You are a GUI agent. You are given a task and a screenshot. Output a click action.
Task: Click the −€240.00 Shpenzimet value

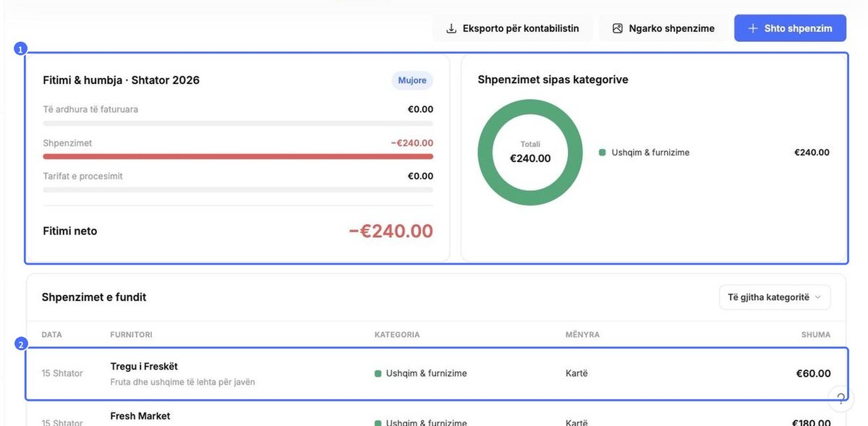[412, 142]
